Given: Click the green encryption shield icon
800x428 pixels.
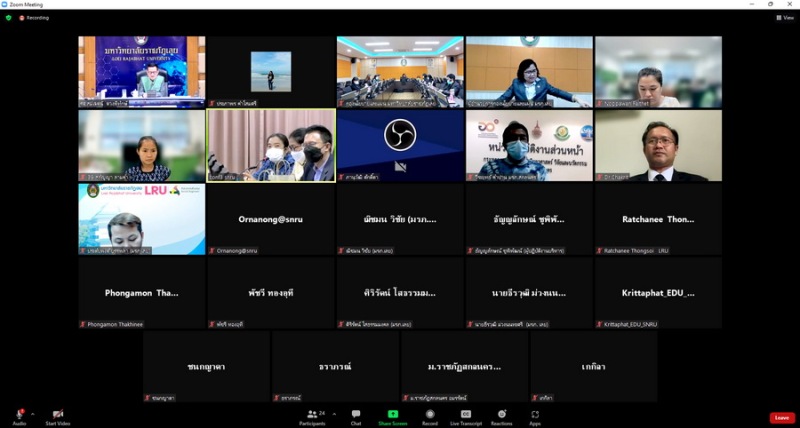Looking at the screenshot, I should click(9, 17).
